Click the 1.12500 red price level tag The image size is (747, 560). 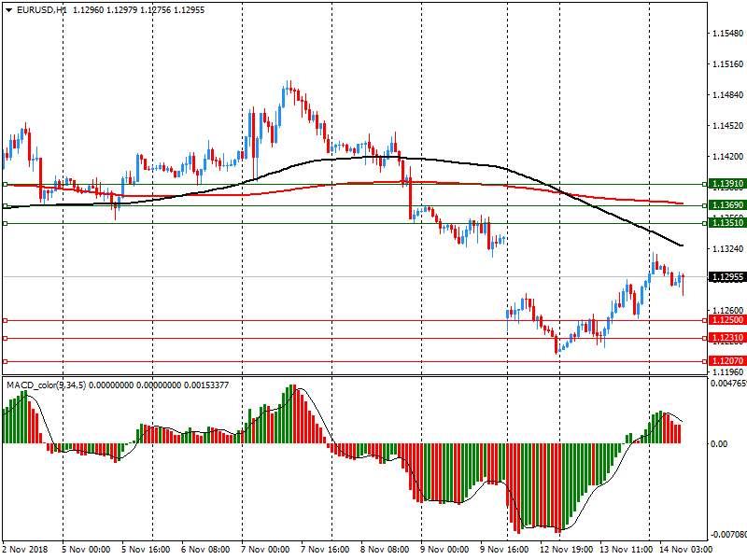726,320
